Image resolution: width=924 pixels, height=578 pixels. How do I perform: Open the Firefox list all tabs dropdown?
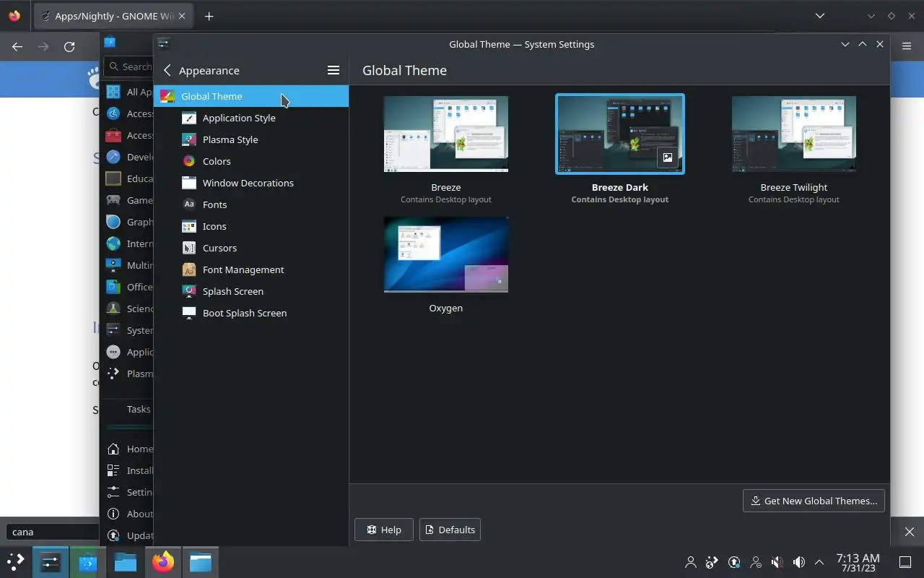[x=820, y=16]
